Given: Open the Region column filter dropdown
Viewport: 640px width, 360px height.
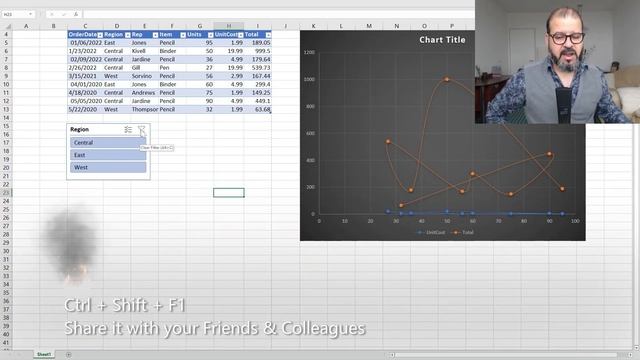Looking at the screenshot, I should (x=128, y=35).
